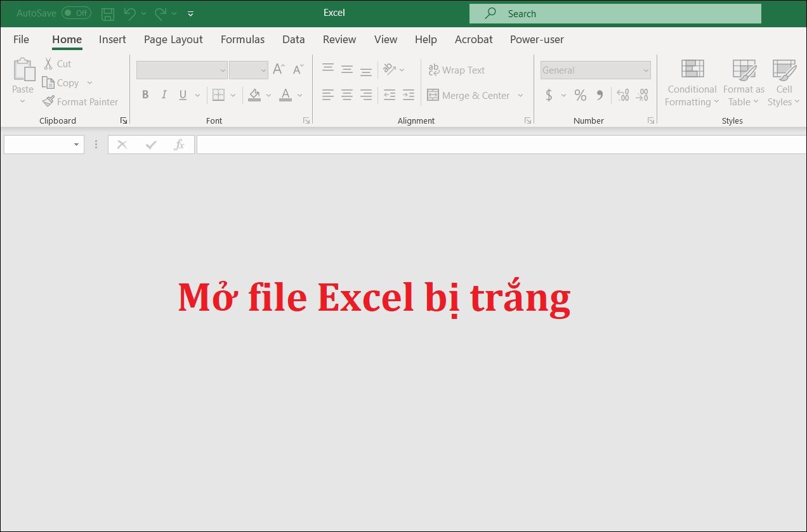
Task: Click the Accounting dollar format icon
Action: (x=549, y=95)
